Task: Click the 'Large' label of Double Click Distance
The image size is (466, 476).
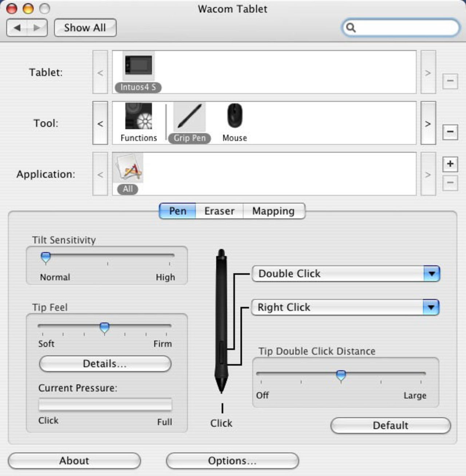Action: tap(415, 396)
